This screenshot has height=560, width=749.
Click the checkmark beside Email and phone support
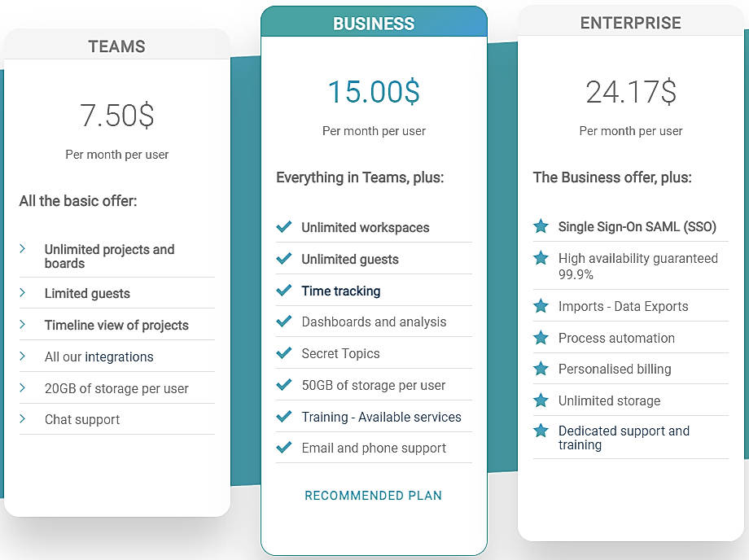(x=284, y=448)
